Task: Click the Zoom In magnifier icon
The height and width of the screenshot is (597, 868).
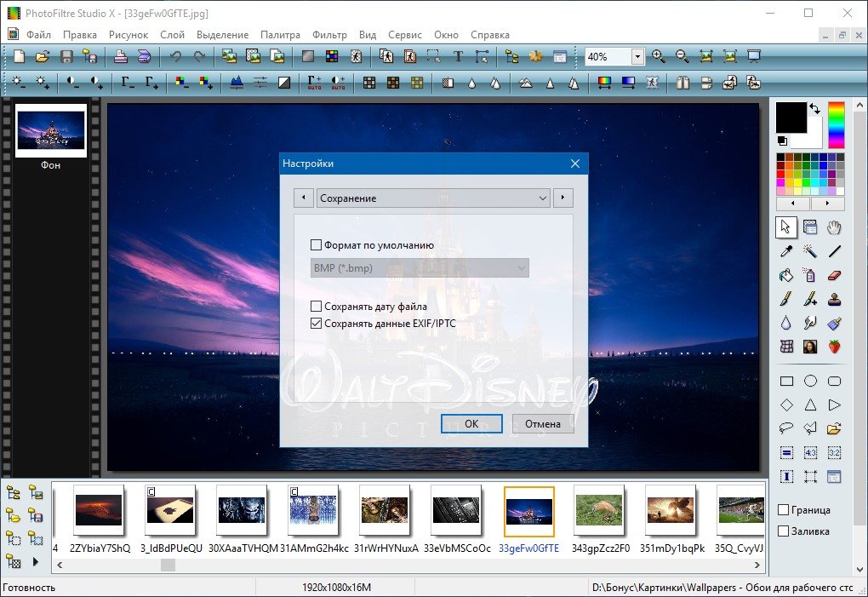Action: point(658,57)
